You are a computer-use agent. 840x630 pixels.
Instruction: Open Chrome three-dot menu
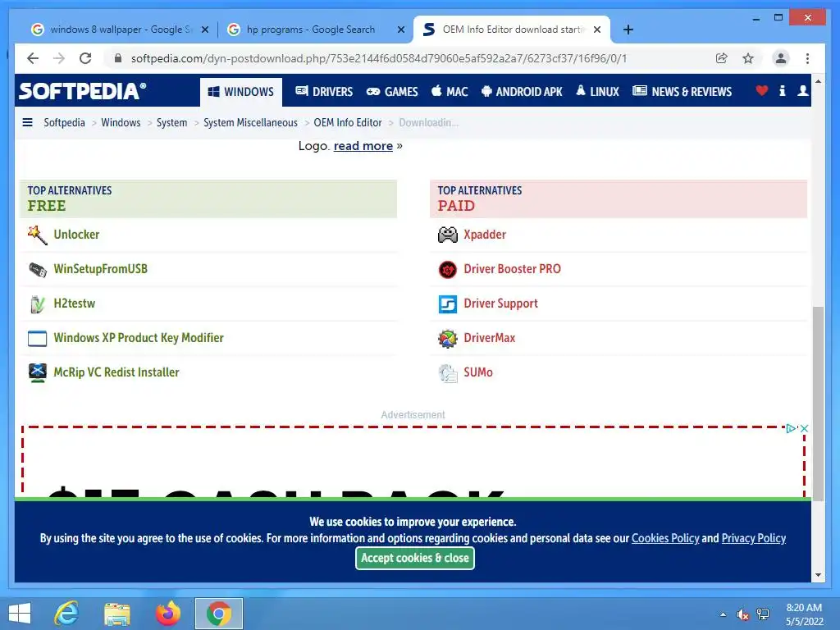pos(807,58)
